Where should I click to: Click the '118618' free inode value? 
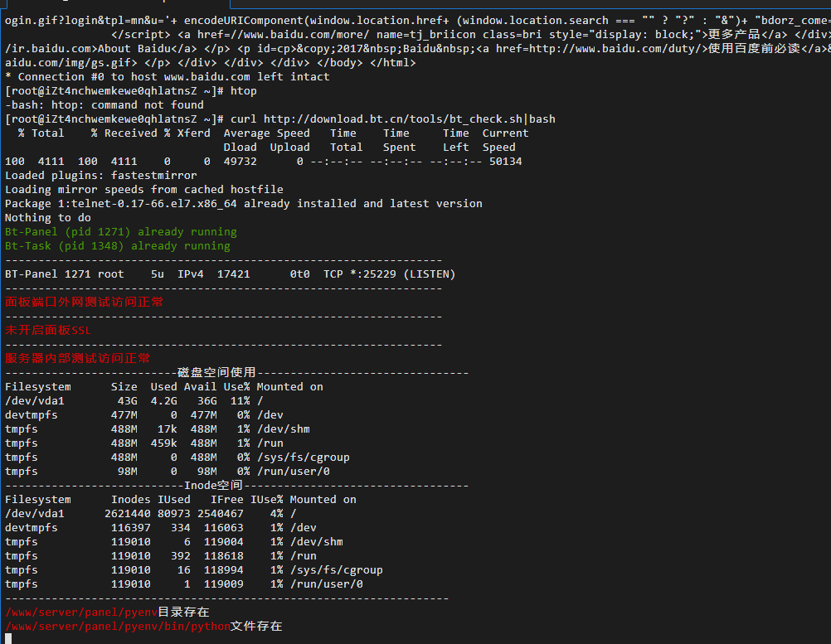pyautogui.click(x=224, y=556)
